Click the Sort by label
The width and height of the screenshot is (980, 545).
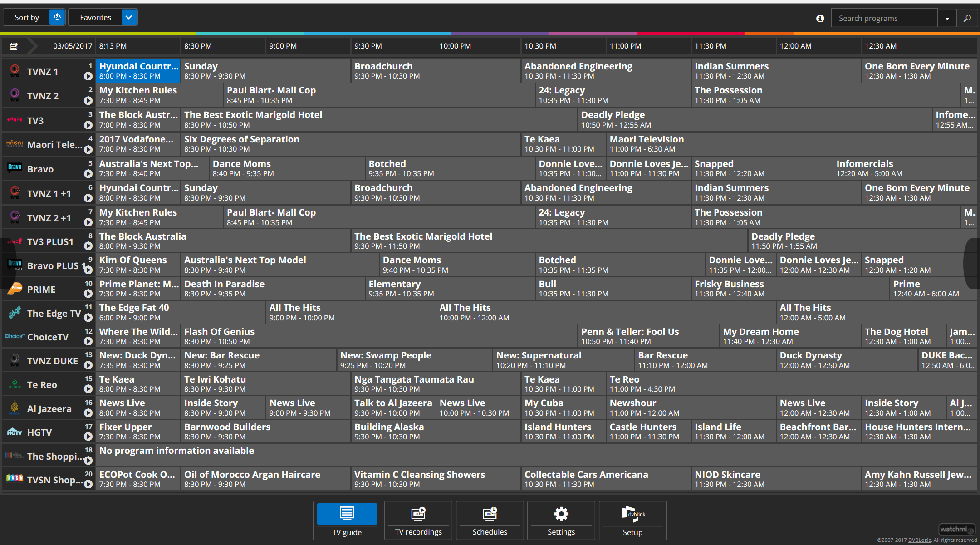(27, 17)
